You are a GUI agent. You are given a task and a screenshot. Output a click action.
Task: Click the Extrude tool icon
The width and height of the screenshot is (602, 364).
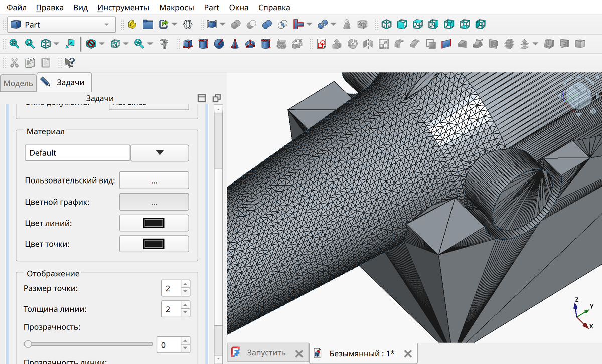[x=337, y=44]
